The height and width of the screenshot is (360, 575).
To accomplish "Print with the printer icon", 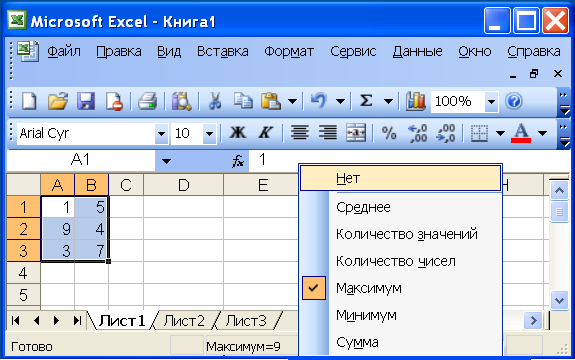I will click(147, 101).
